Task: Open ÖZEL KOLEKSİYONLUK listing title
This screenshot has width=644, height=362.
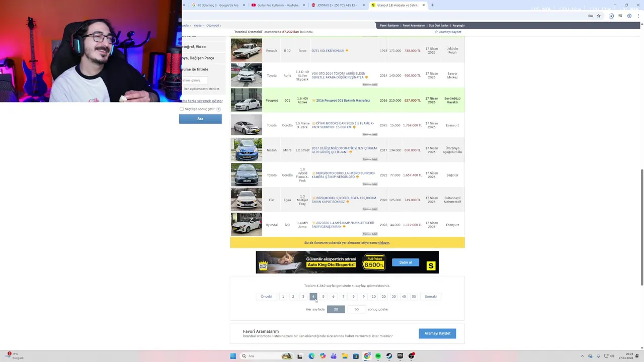Action: (328, 50)
